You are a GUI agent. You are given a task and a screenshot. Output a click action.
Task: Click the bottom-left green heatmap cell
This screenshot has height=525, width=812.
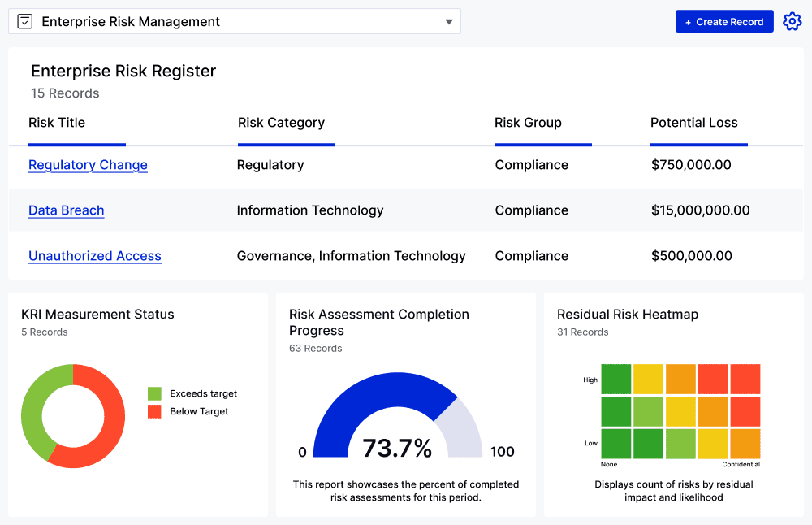616,444
